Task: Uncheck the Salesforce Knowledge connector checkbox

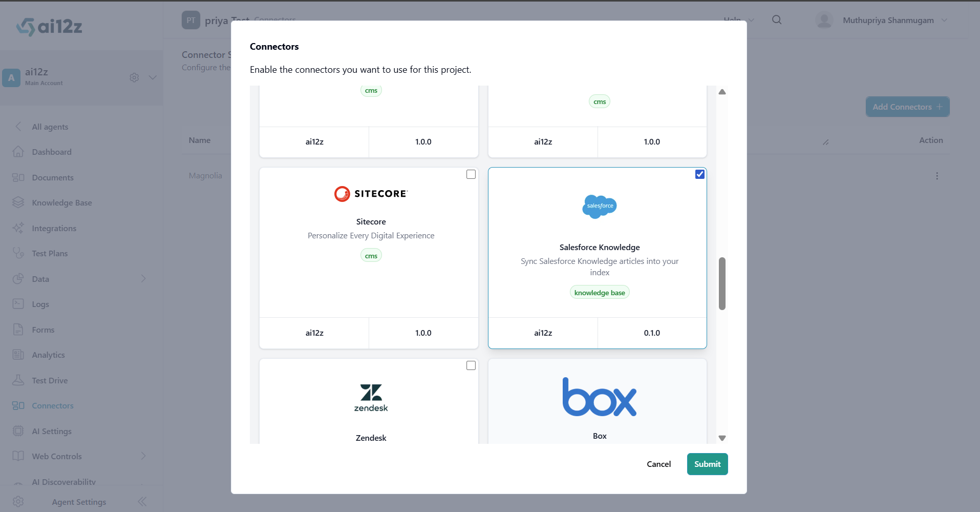Action: (x=700, y=174)
